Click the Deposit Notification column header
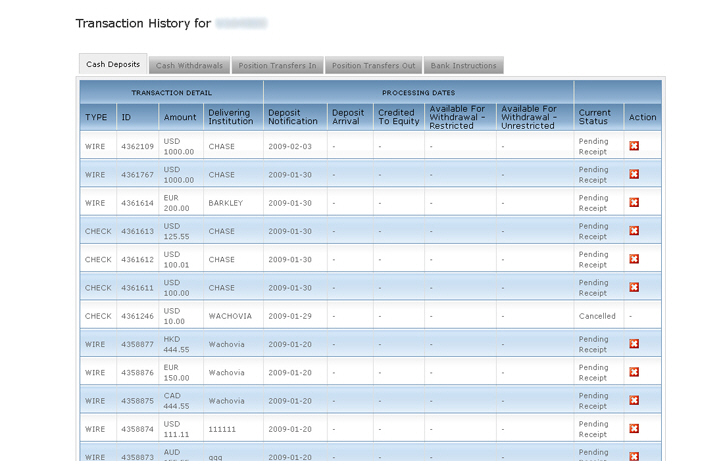Viewport: 709px width, 475px height. (294, 117)
